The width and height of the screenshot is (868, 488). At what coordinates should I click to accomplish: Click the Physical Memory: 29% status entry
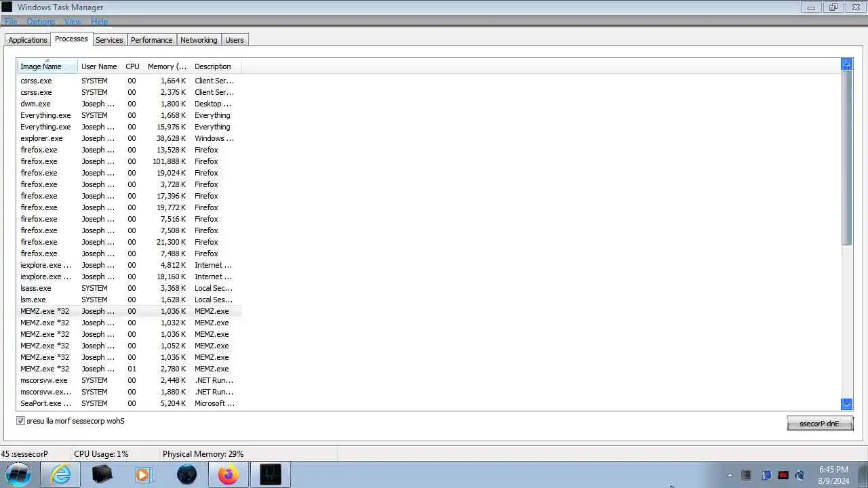tap(203, 454)
